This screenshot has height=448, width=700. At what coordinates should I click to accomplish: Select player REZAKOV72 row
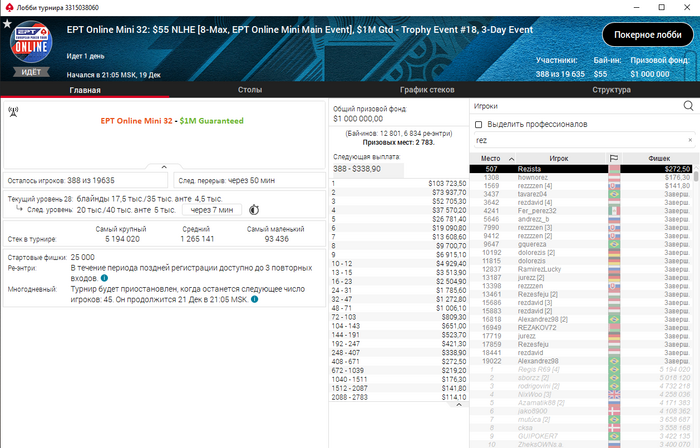pyautogui.click(x=581, y=328)
